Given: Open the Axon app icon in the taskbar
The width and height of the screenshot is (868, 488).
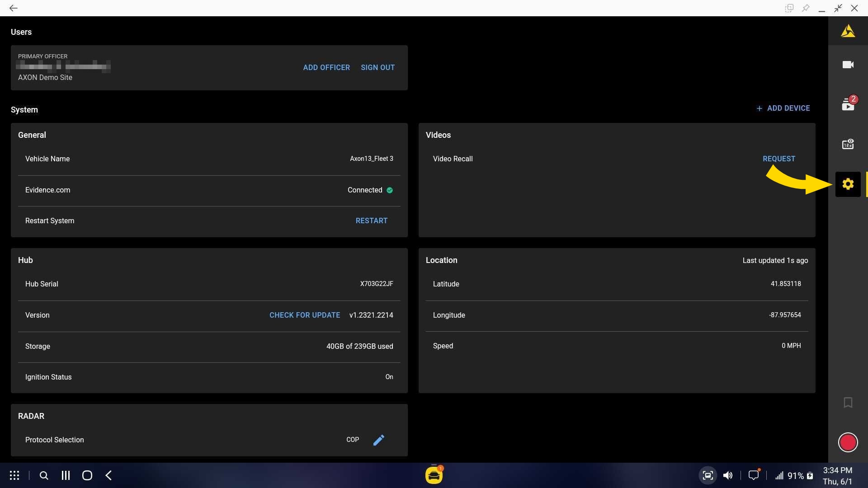Looking at the screenshot, I should pyautogui.click(x=434, y=475).
